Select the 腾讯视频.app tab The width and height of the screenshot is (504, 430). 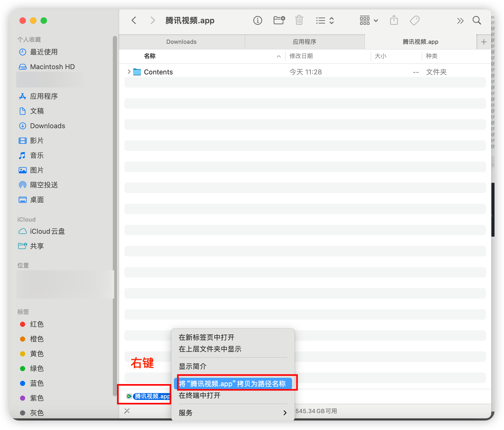[x=420, y=42]
